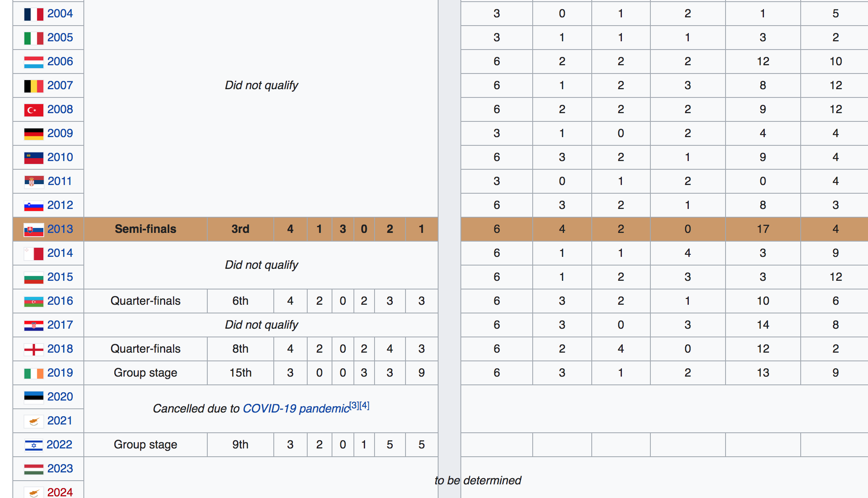
Task: Click the Azerbaijan flag icon beside 2016
Action: point(33,301)
